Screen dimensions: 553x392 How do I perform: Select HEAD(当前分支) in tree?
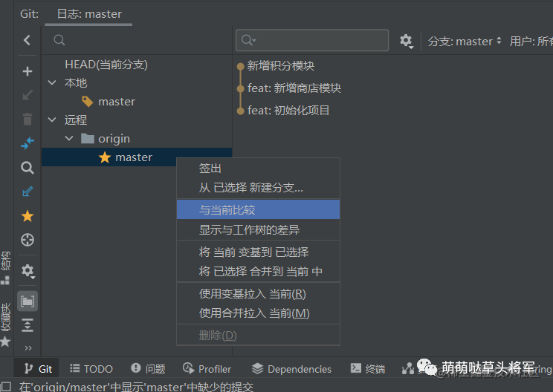coord(106,65)
